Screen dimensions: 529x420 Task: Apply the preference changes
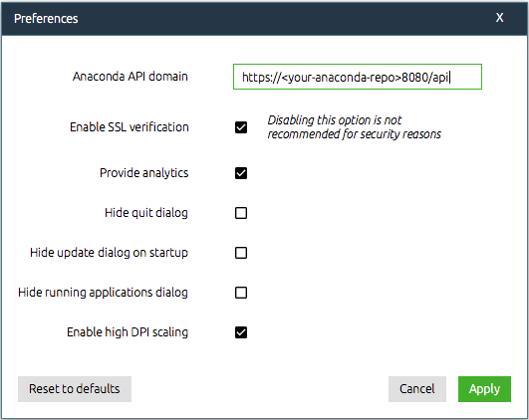click(484, 389)
